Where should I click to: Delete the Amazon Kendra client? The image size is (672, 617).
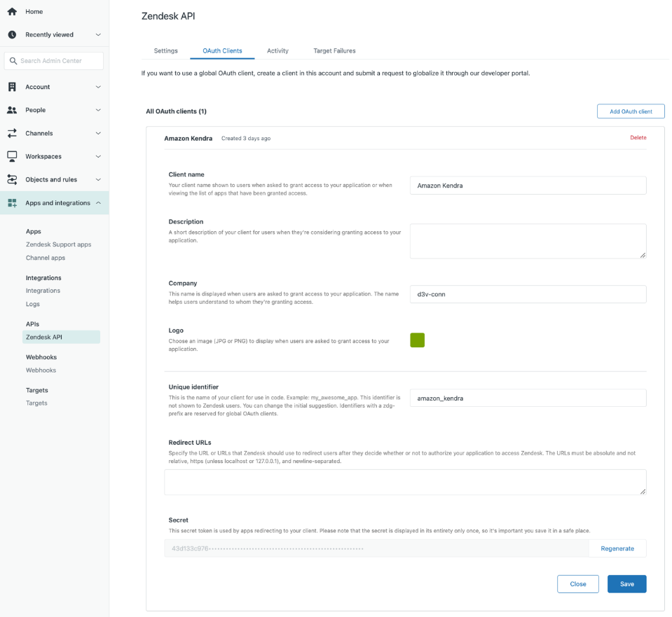638,137
